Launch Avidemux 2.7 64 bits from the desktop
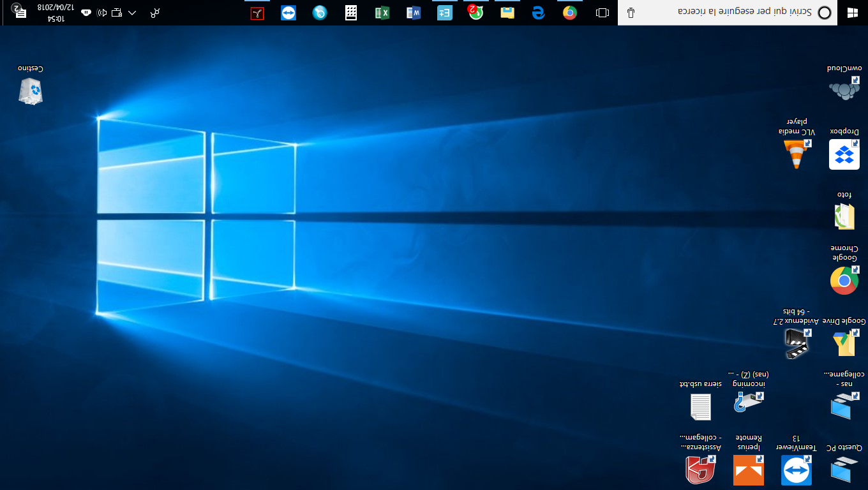The width and height of the screenshot is (868, 490). point(797,333)
